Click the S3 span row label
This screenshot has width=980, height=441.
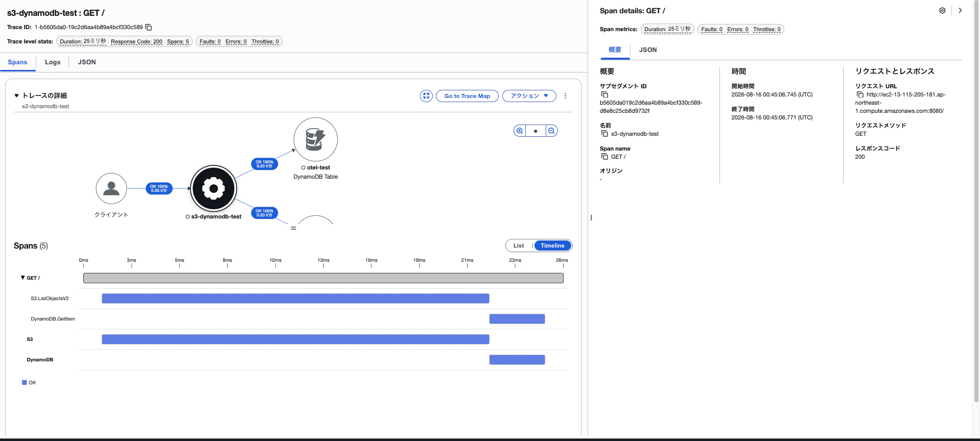pos(30,339)
